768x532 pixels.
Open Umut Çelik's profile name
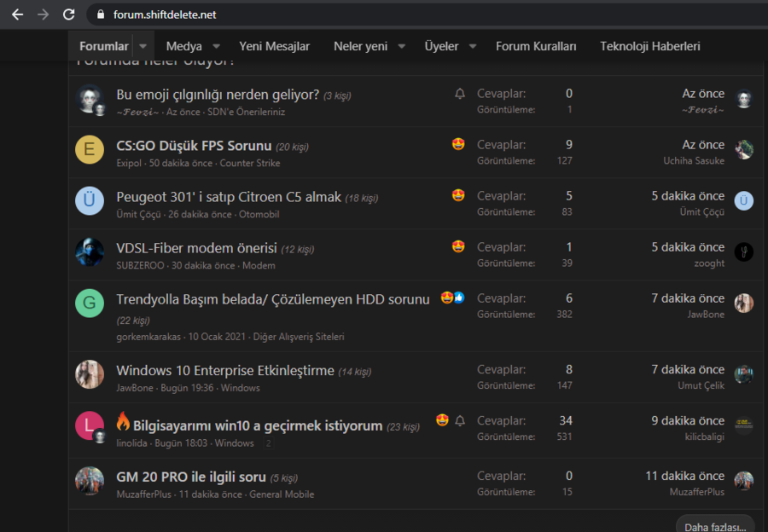point(701,385)
